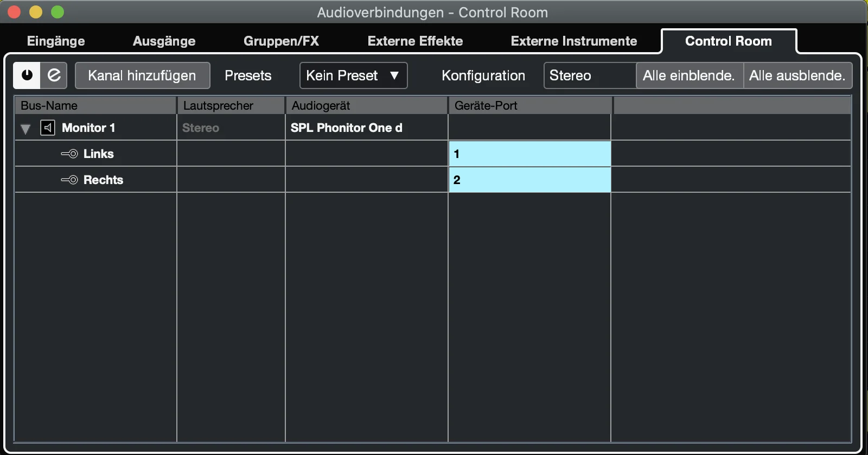
Task: Click Alle einblende. button
Action: point(689,75)
